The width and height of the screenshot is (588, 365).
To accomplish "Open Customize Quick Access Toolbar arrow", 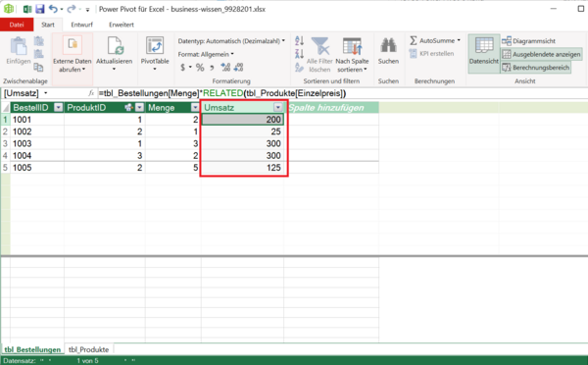I will click(x=87, y=10).
